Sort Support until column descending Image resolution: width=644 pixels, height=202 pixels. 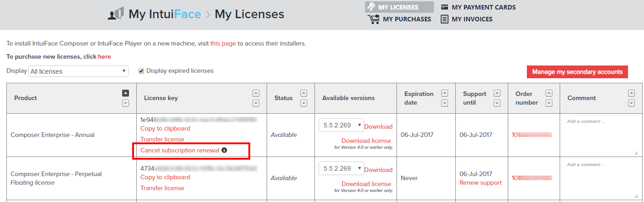point(497,103)
